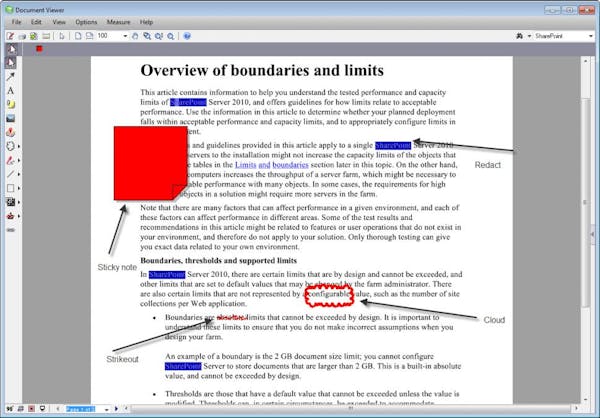600x418 pixels.
Task: Open the Measure menu
Action: (119, 22)
